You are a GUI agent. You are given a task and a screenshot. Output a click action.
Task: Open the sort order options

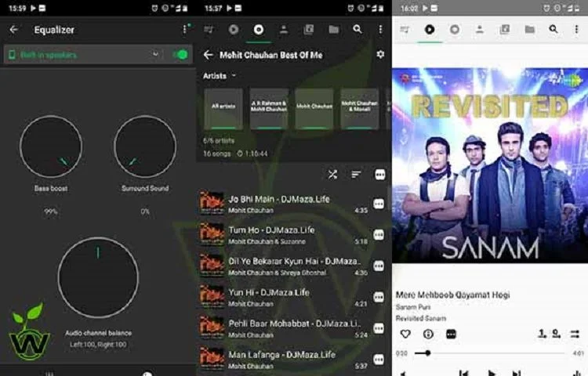[x=356, y=175]
